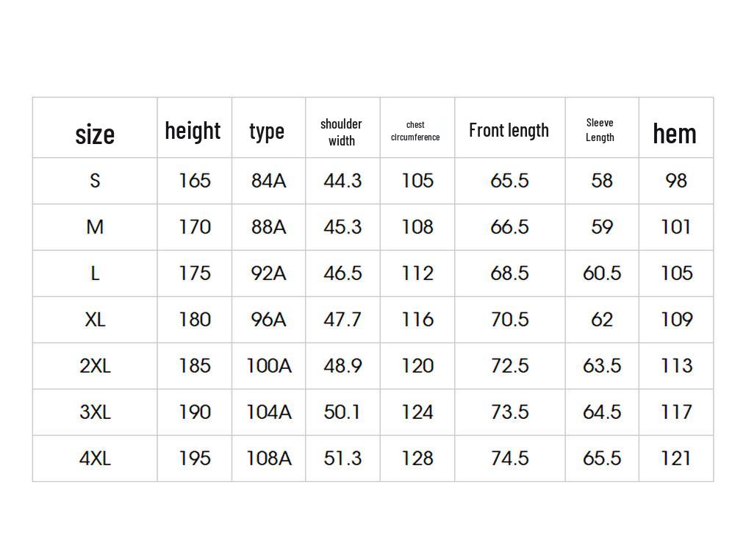Select the "shoulder width" header
This screenshot has width=746, height=560.
(x=341, y=132)
